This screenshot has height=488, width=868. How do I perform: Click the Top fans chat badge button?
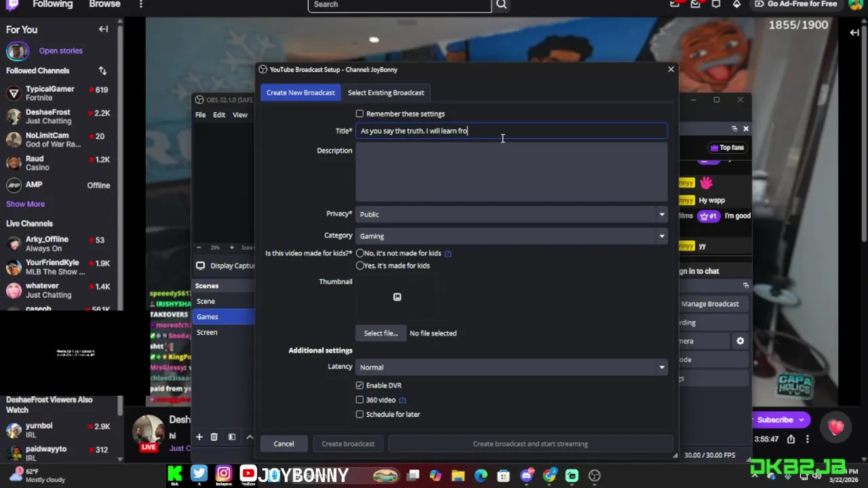click(727, 148)
